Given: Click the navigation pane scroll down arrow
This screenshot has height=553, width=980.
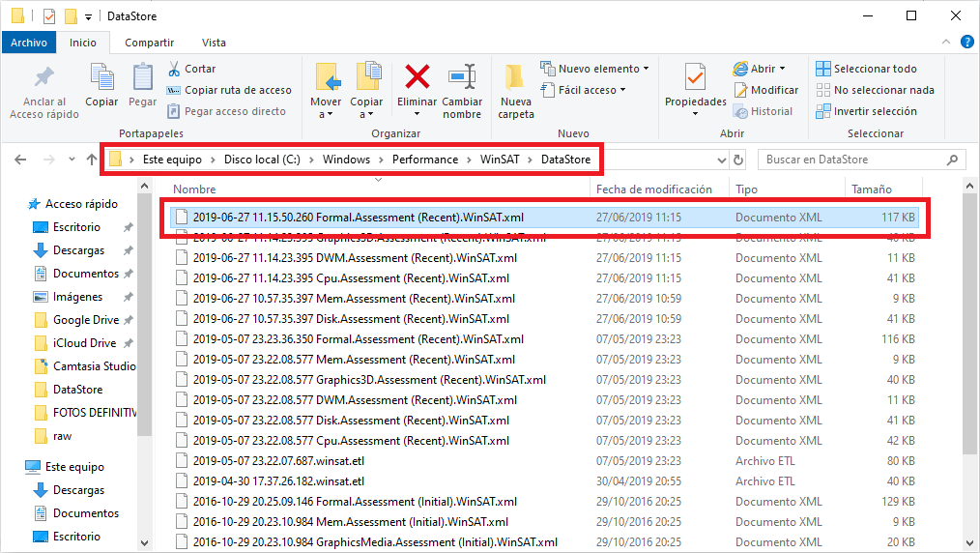Looking at the screenshot, I should [144, 543].
